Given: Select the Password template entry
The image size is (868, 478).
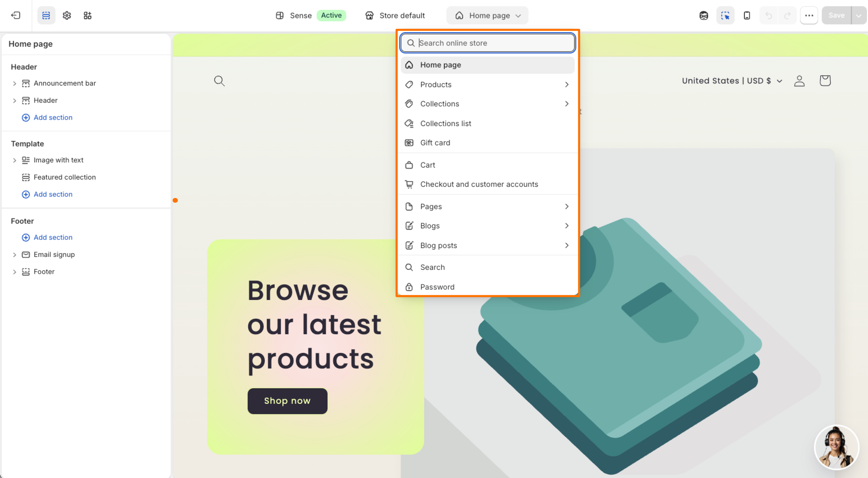Looking at the screenshot, I should [x=488, y=287].
